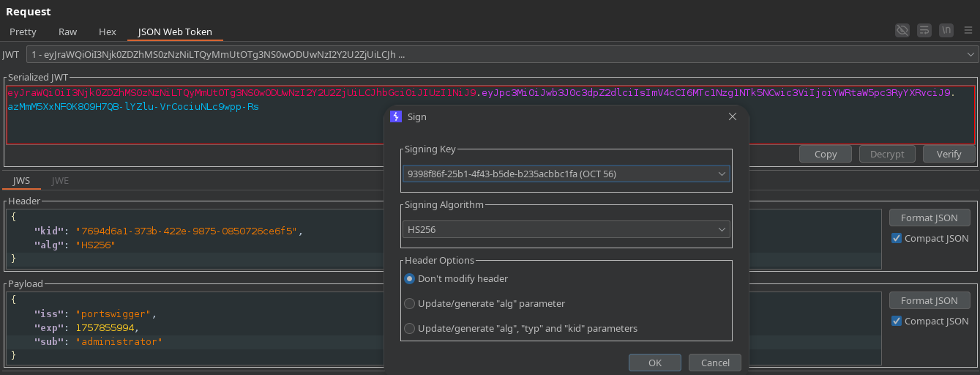Open the JWT token selector dropdown
This screenshot has height=375, width=980.
502,54
